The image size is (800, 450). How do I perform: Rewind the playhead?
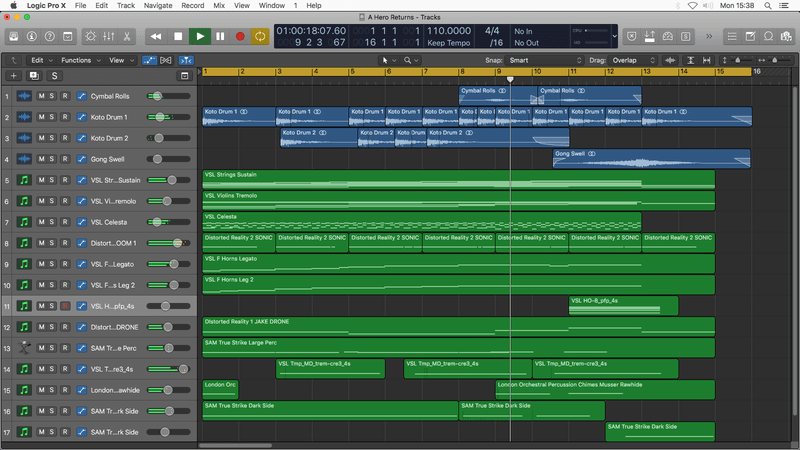[x=156, y=36]
